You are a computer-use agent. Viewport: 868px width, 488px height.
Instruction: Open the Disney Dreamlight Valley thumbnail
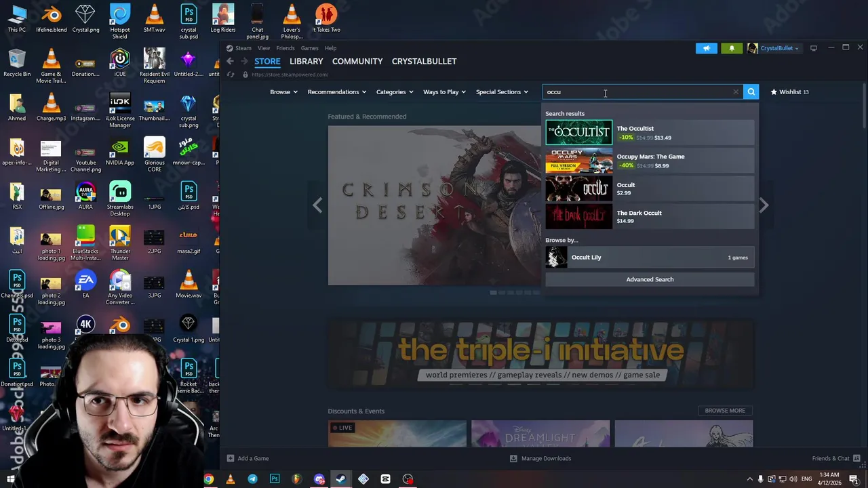540,434
